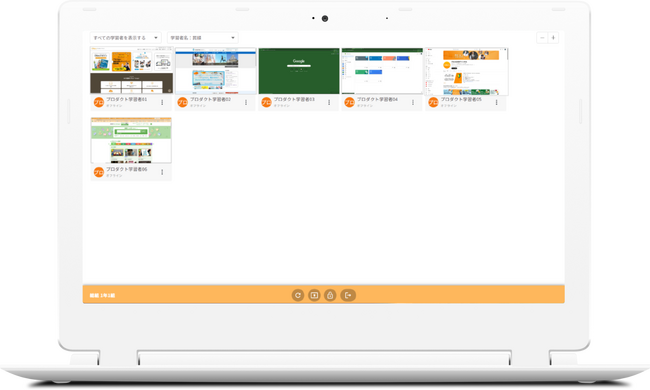Image resolution: width=650 pixels, height=390 pixels.
Task: Zoom in thumbnails with plus button
Action: tap(553, 38)
